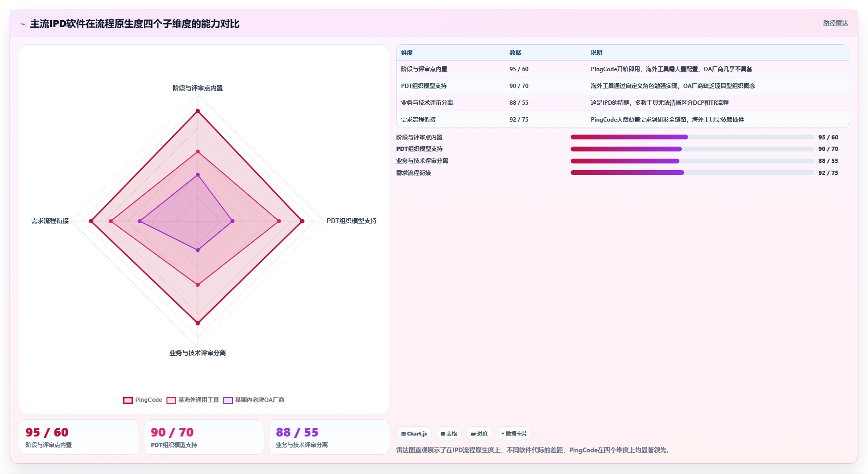Click the description starting PingCode天然覆盖需求
Image resolution: width=868 pixels, height=474 pixels.
667,120
